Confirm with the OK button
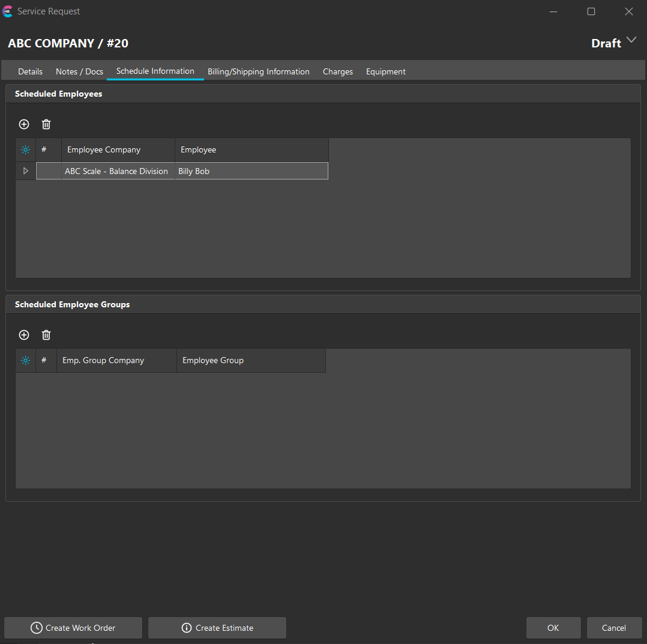Screen dimensions: 647x644 coord(553,628)
